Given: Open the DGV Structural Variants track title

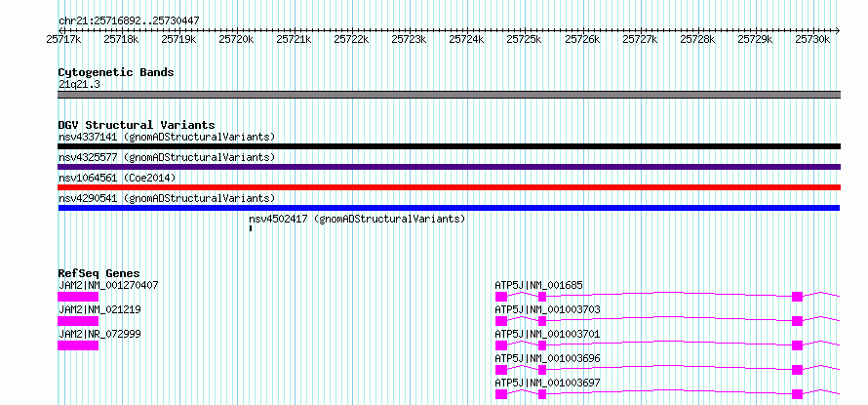Looking at the screenshot, I should [x=137, y=125].
